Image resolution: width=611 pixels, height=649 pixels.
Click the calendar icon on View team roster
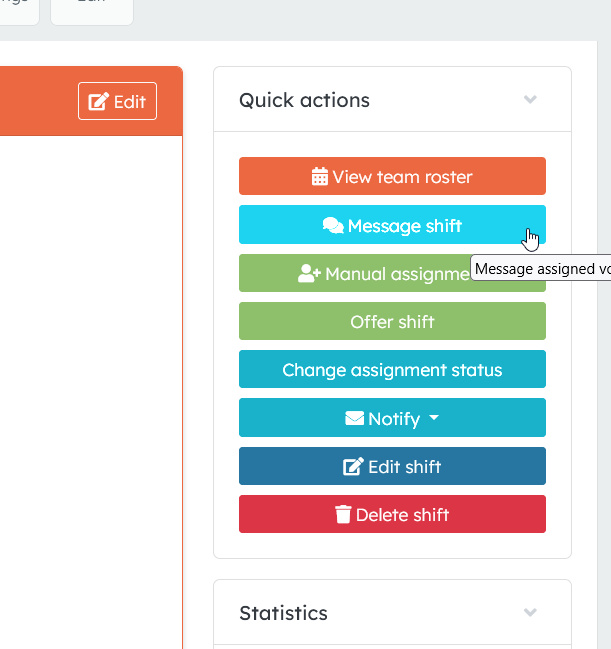click(320, 177)
